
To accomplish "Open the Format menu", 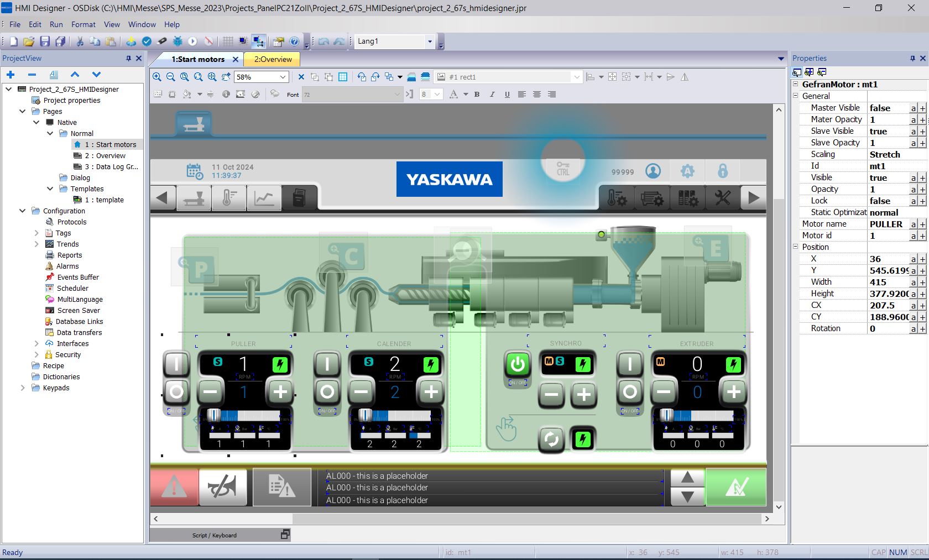I will (83, 24).
